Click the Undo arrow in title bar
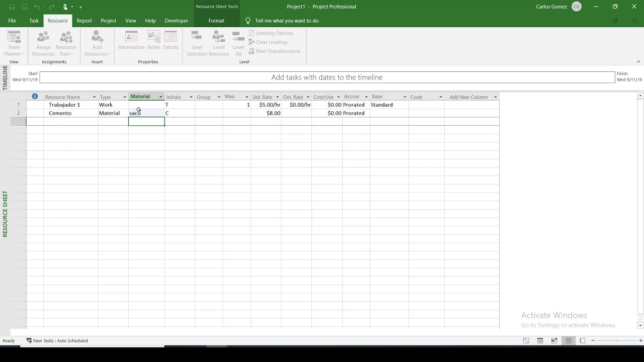The image size is (644, 362). [37, 7]
